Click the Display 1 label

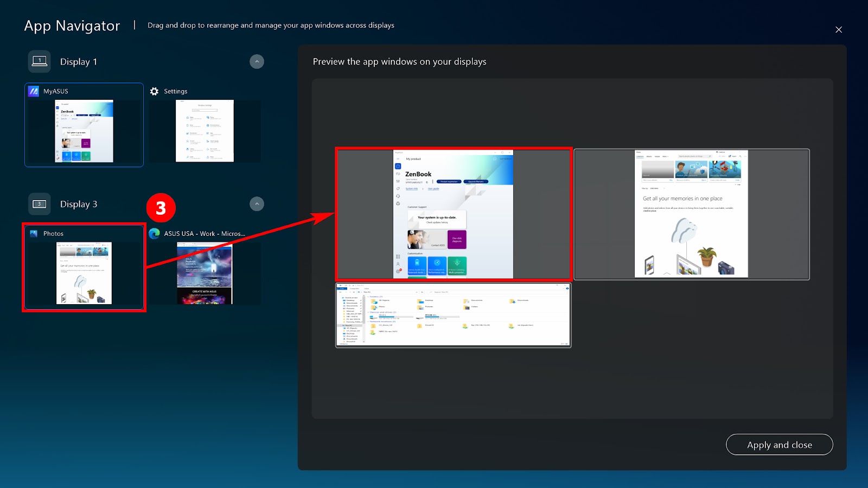(x=79, y=62)
